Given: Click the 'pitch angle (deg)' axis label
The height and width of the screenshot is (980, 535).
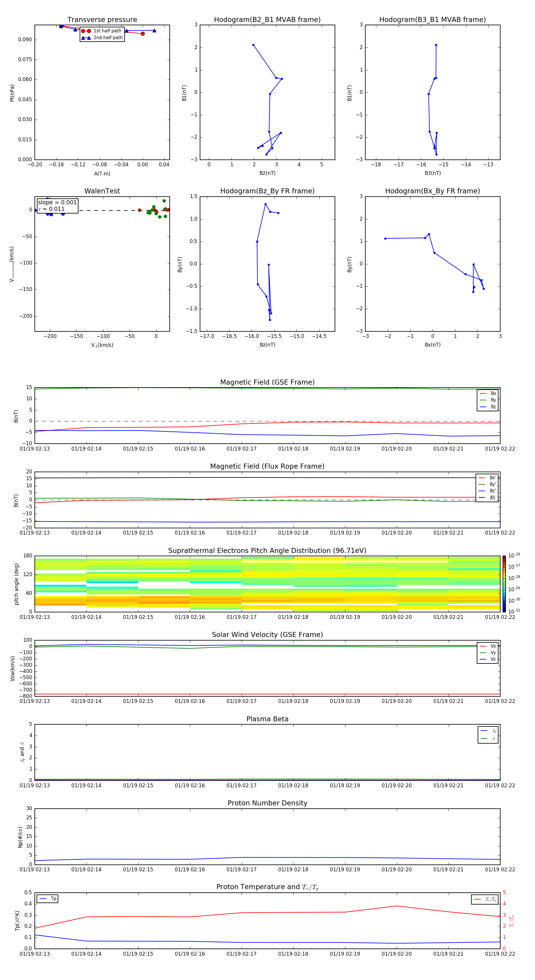Looking at the screenshot, I should [16, 584].
